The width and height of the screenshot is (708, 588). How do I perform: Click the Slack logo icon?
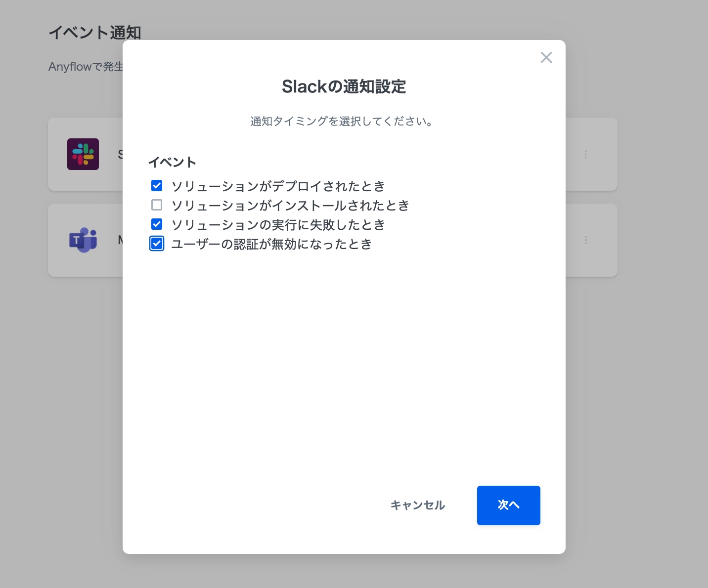click(x=83, y=154)
